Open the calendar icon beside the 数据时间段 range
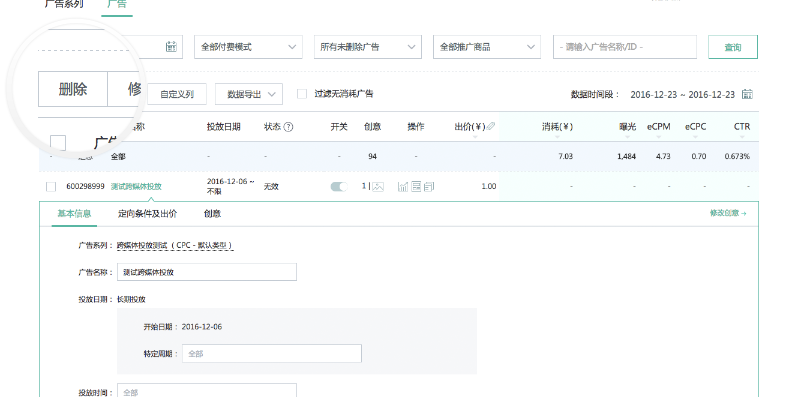 748,94
